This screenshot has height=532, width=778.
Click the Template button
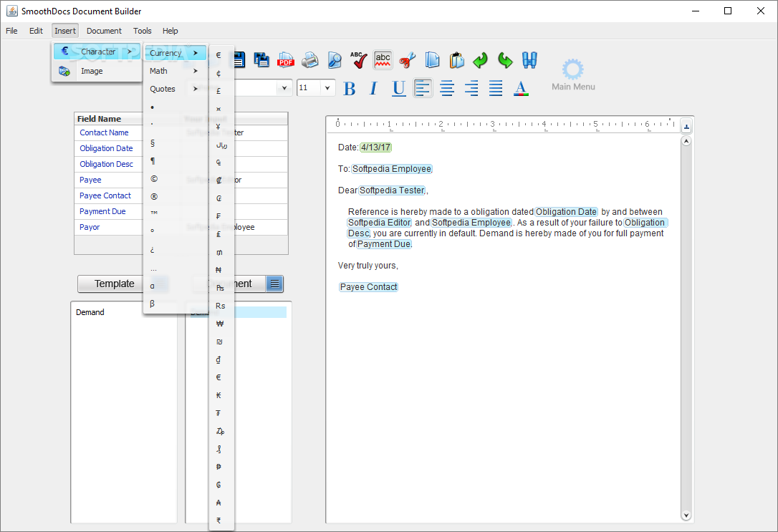click(114, 284)
